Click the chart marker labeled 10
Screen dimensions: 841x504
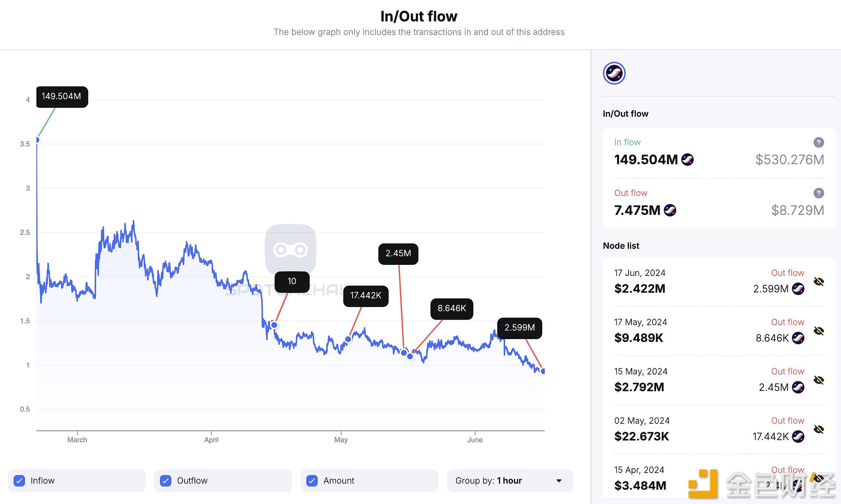click(x=292, y=282)
